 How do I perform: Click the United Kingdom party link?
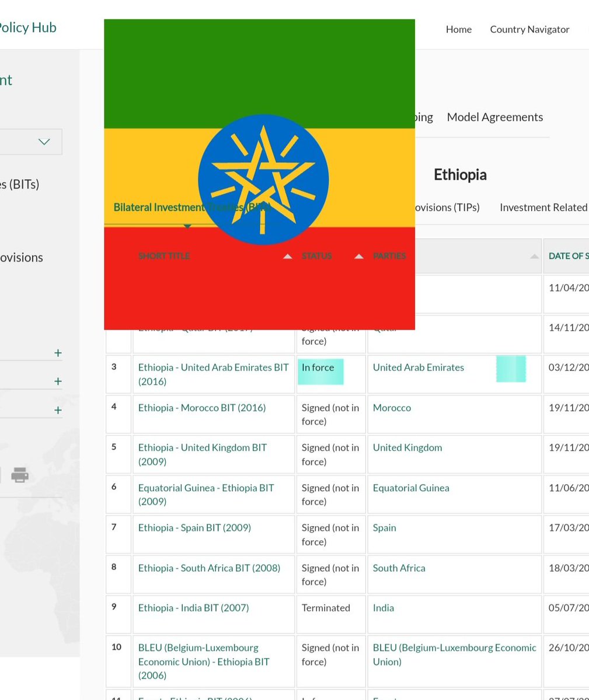click(x=407, y=447)
